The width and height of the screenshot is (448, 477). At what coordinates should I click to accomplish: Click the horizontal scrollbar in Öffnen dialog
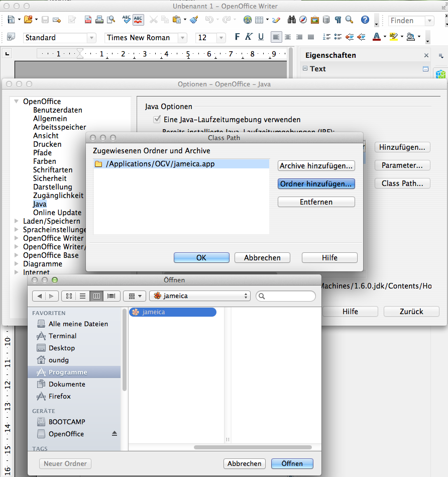pos(253,447)
